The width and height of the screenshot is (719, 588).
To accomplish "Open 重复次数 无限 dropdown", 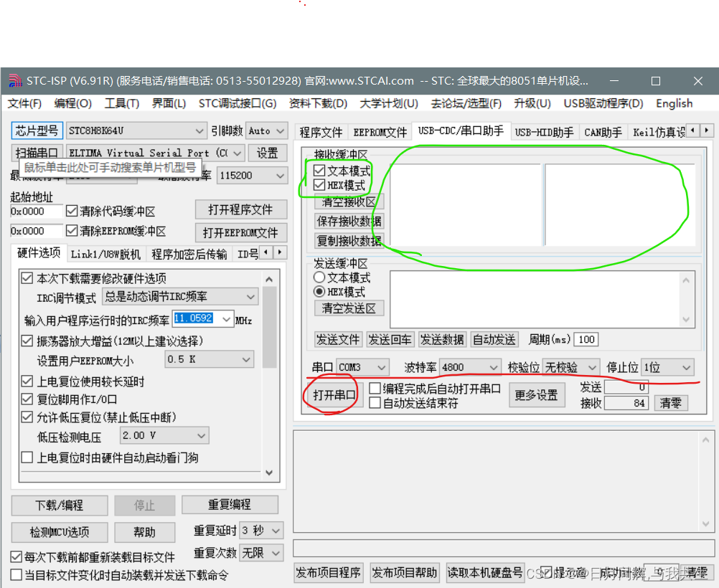I will pos(261,553).
